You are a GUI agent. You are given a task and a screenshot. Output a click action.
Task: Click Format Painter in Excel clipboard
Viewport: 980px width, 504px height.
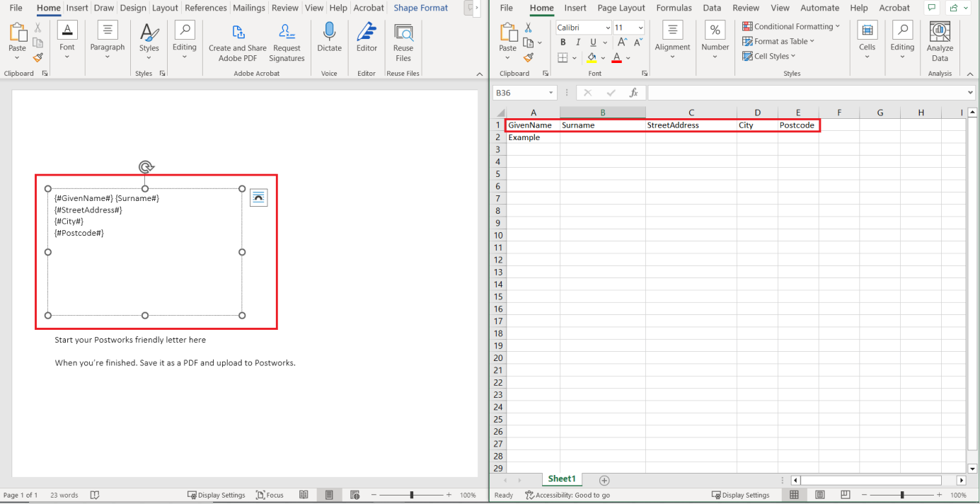coord(528,57)
